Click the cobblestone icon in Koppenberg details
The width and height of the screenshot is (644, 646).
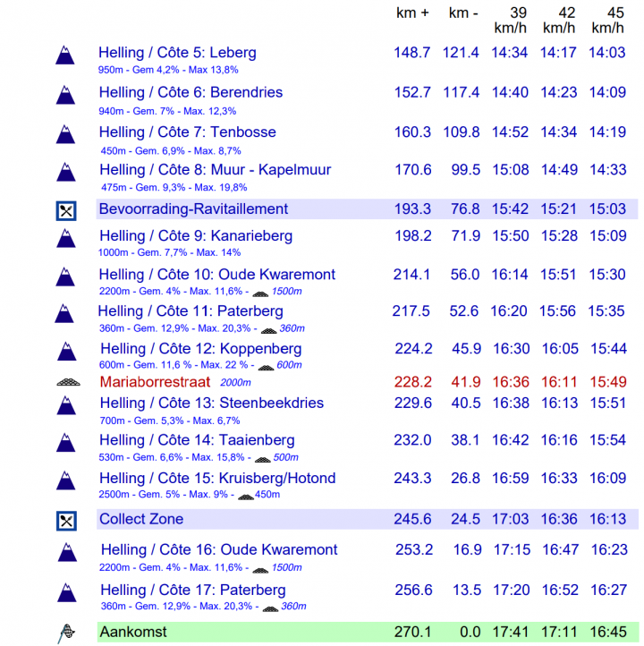click(x=266, y=368)
